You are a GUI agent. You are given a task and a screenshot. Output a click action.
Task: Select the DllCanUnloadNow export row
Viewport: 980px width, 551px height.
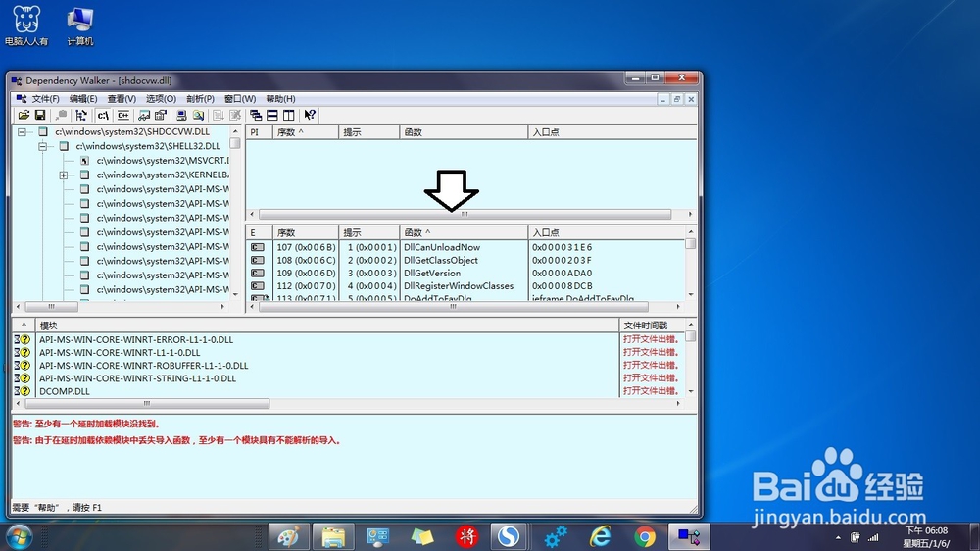[465, 247]
